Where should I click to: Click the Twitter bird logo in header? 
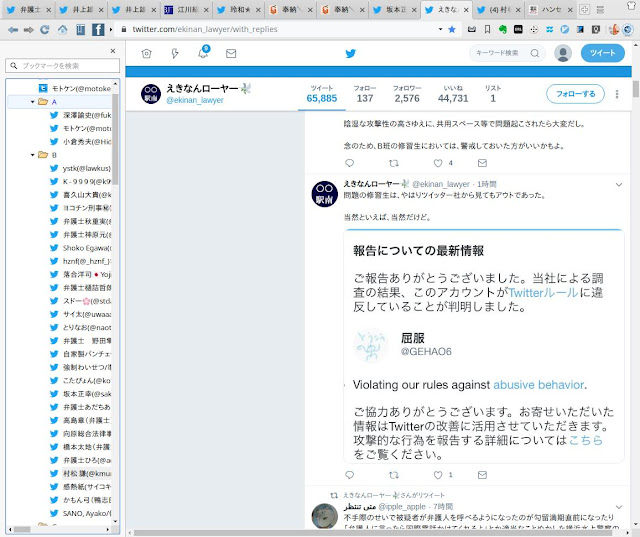click(x=350, y=53)
